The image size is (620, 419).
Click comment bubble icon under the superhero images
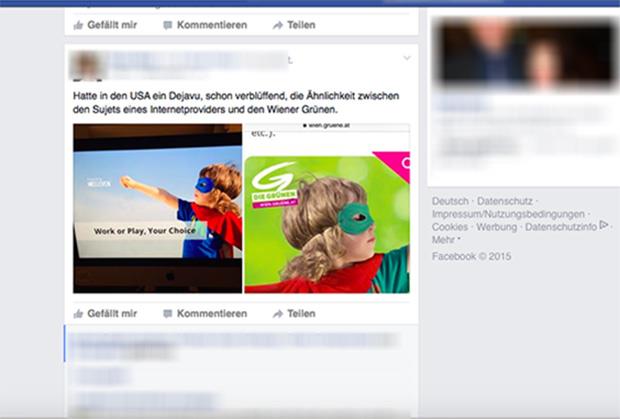(x=168, y=313)
